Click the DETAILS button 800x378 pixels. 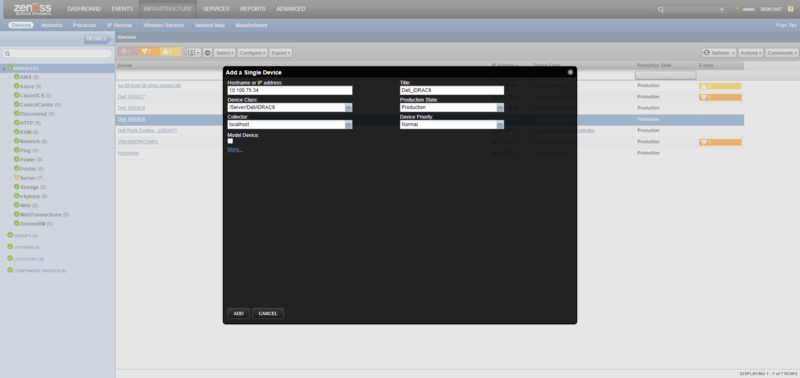[x=96, y=39]
